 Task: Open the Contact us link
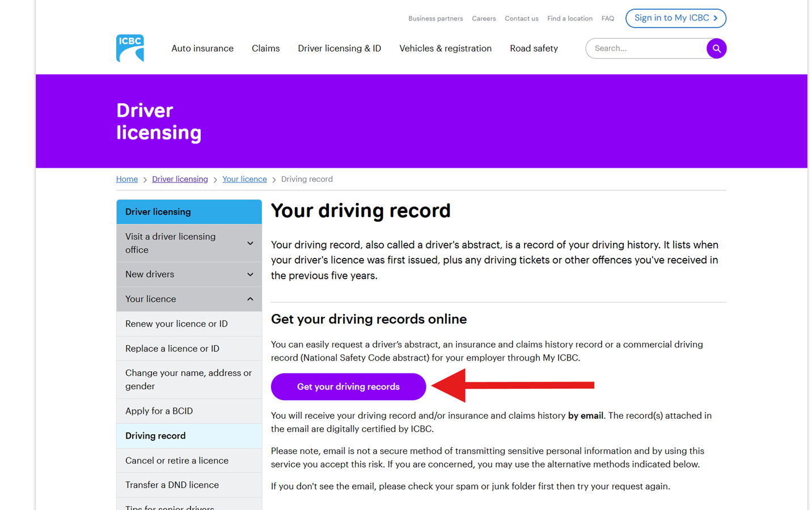[x=522, y=19]
